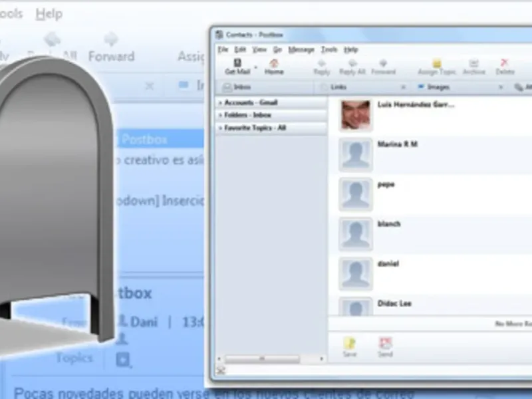
Task: Open the Edit menu
Action: tap(240, 49)
